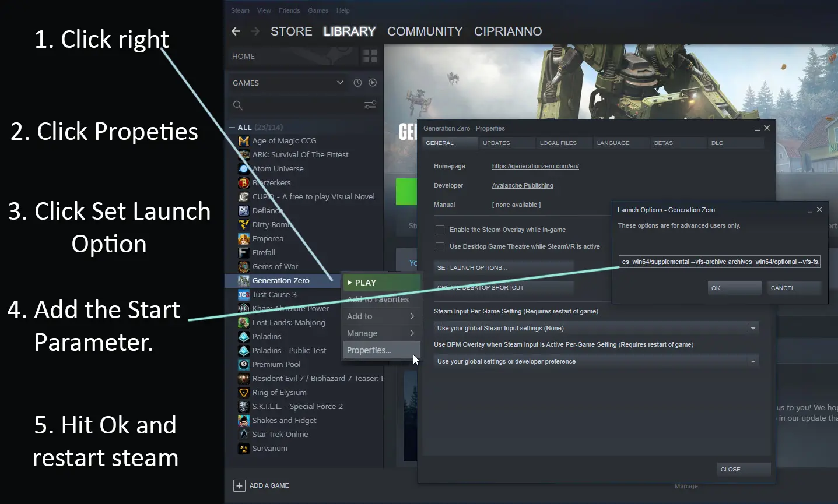Choose PLAY in the context menu
Screen dimensions: 838x504
click(x=381, y=283)
